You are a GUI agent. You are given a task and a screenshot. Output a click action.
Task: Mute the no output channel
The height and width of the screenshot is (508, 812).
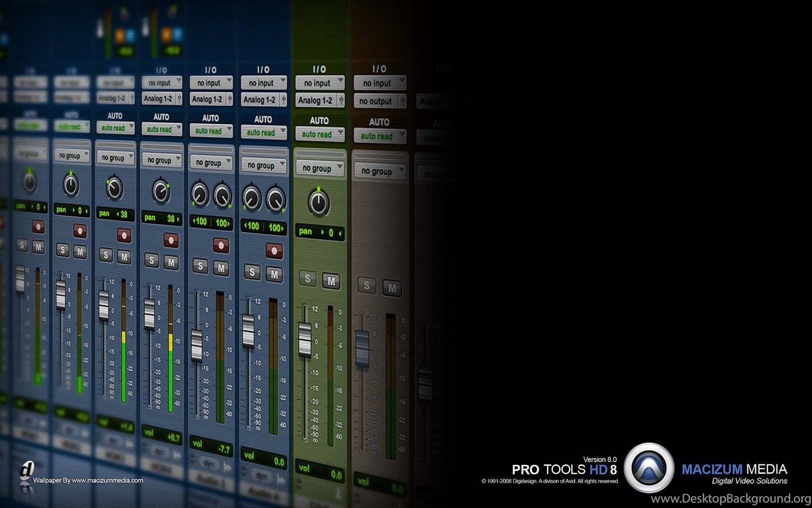click(392, 288)
